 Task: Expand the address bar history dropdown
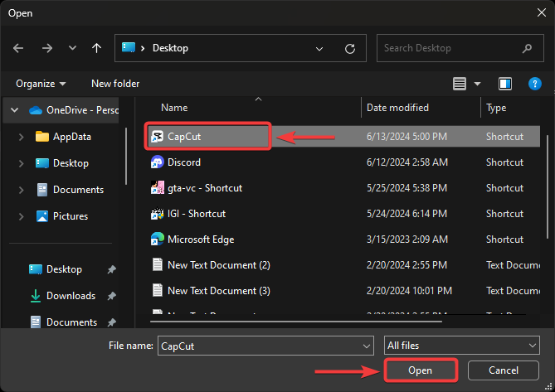pos(320,48)
